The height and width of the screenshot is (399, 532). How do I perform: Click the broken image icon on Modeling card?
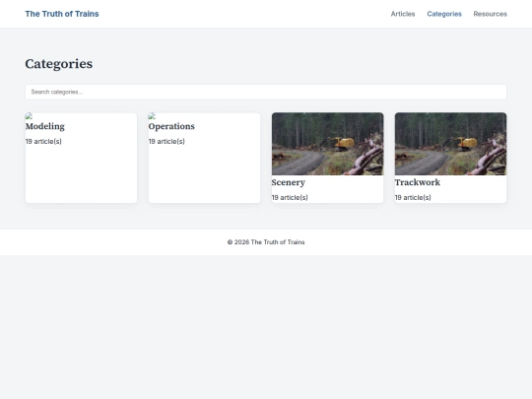click(30, 116)
